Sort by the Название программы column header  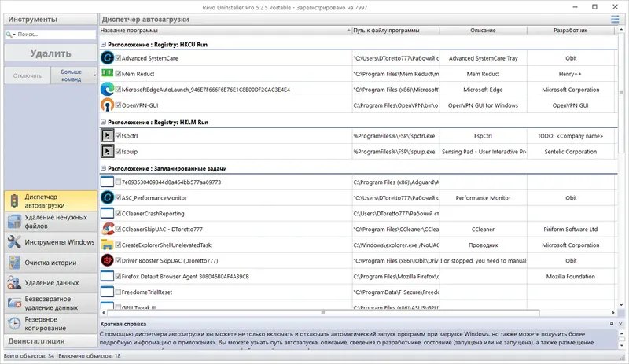pyautogui.click(x=226, y=31)
